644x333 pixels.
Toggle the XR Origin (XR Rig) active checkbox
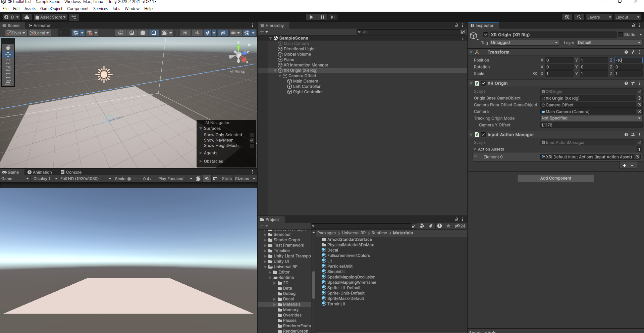(486, 35)
